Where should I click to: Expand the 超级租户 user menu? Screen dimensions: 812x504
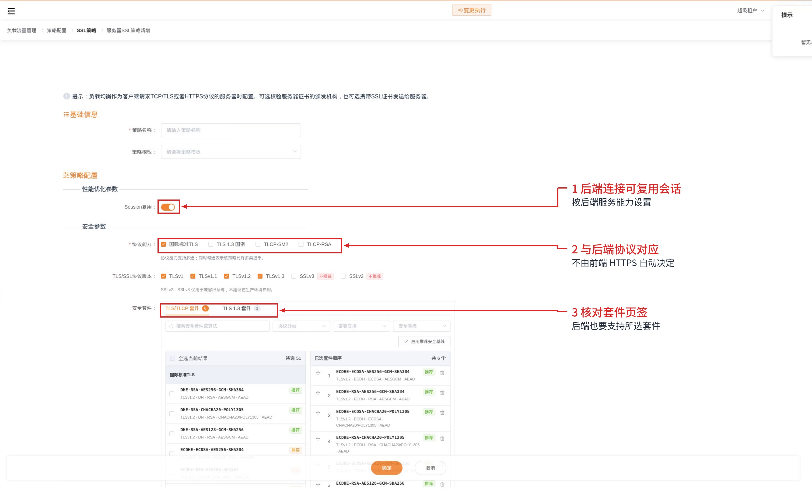[751, 11]
